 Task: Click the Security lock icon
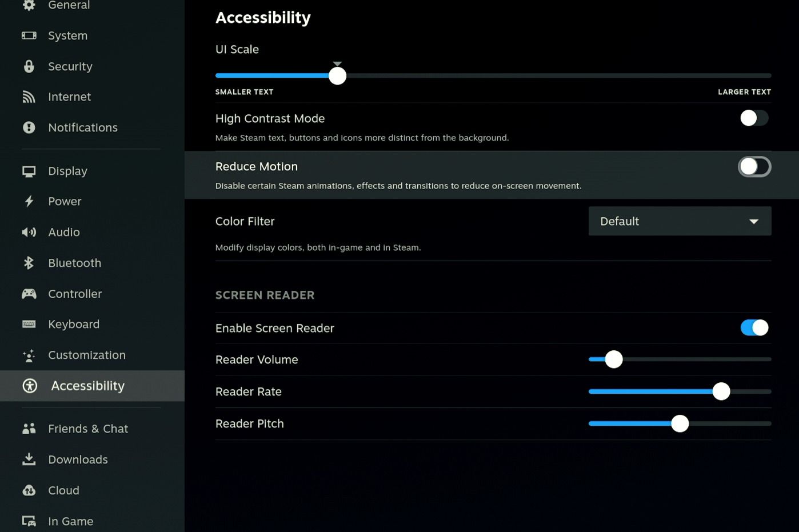[x=29, y=66]
